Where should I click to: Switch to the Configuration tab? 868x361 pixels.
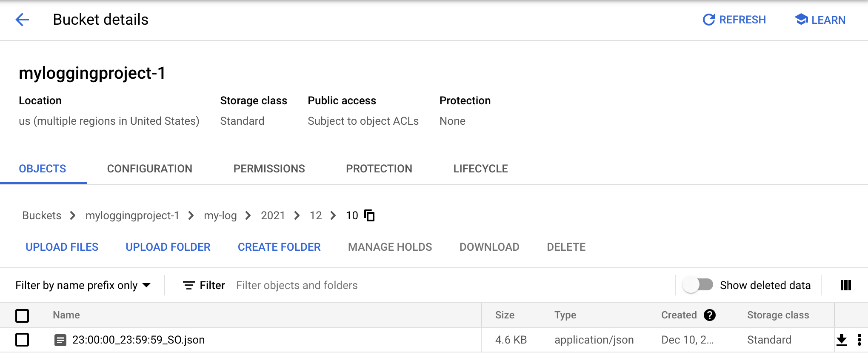149,169
